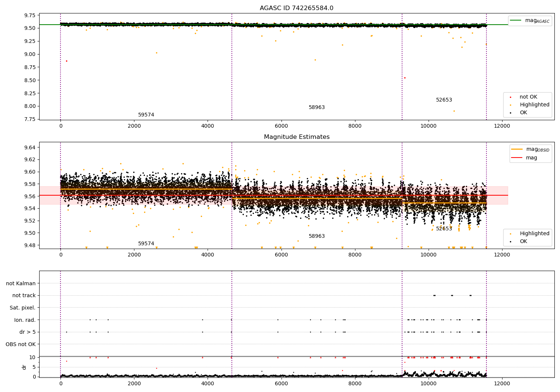Click OBSID label 52653 in the AGASC ID plot

444,100
